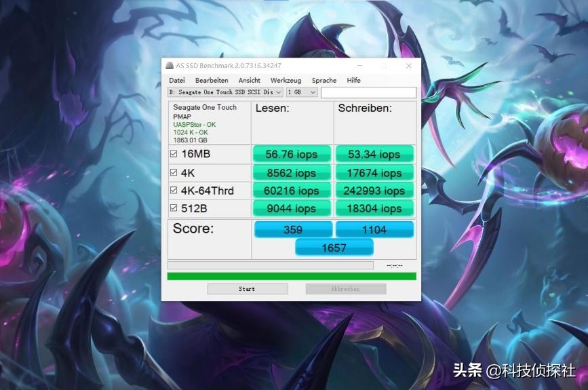The height and width of the screenshot is (390, 588).
Task: Select the 16MB write result 53.34 iops
Action: [374, 154]
